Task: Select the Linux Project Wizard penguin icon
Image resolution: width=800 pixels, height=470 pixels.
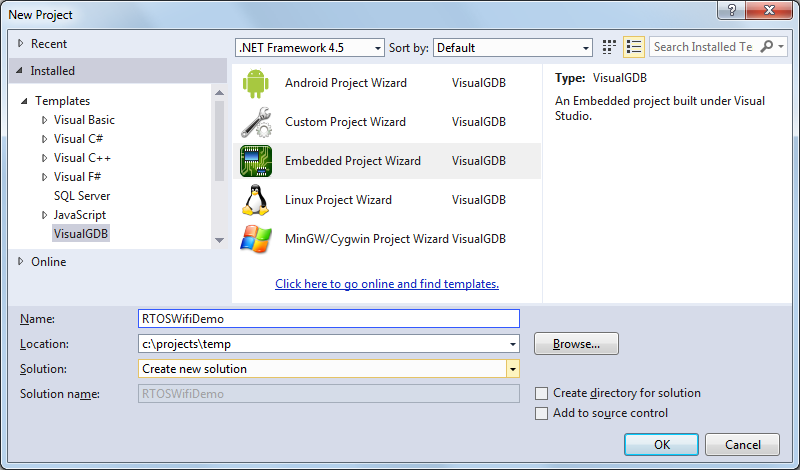Action: click(255, 200)
